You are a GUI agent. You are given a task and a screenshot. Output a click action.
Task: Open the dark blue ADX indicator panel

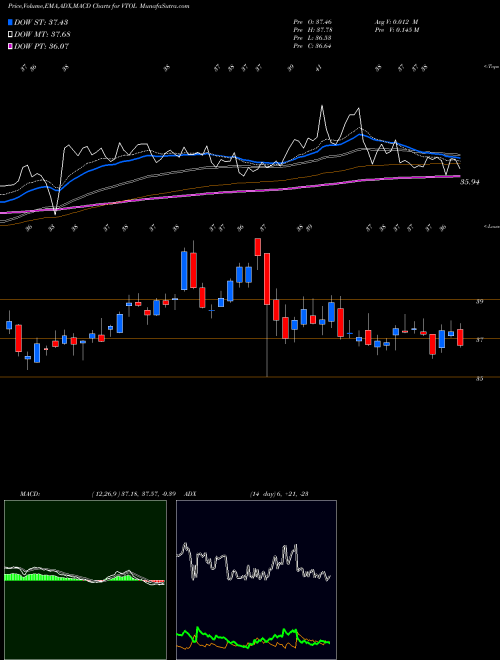(x=256, y=580)
